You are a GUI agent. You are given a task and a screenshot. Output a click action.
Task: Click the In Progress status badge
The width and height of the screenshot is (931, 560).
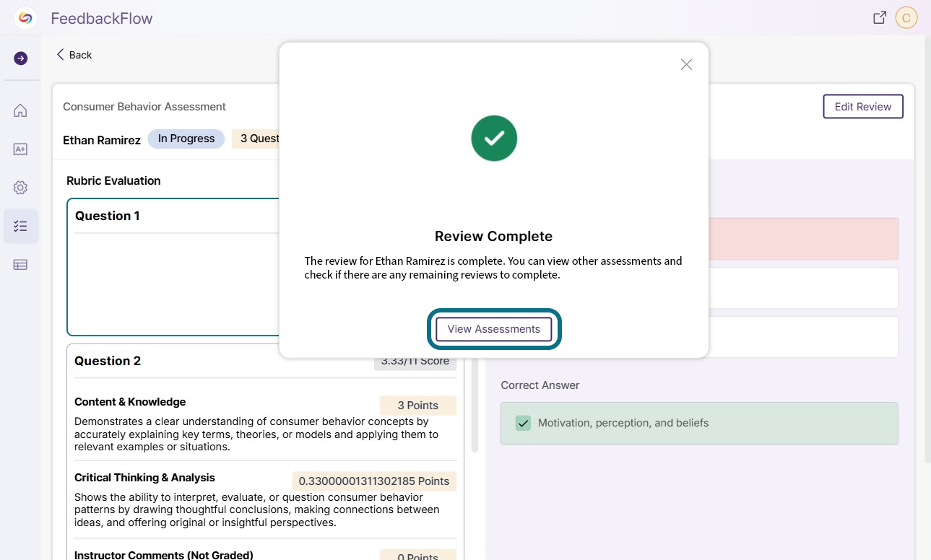tap(186, 139)
